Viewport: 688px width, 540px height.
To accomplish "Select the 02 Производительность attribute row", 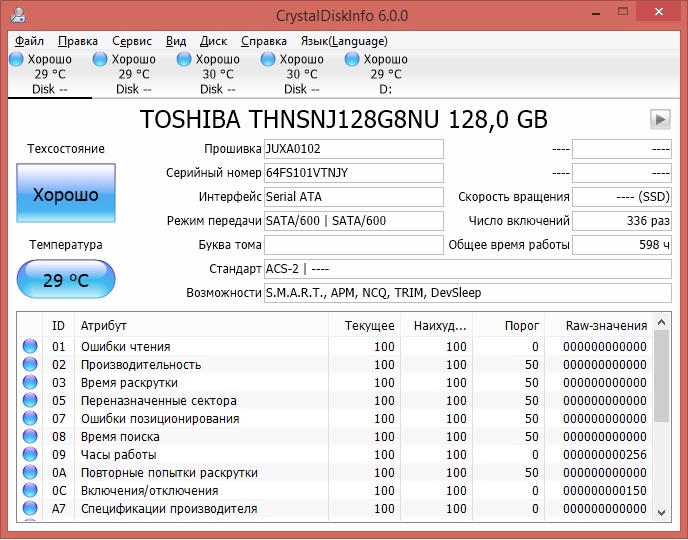I will click(200, 365).
